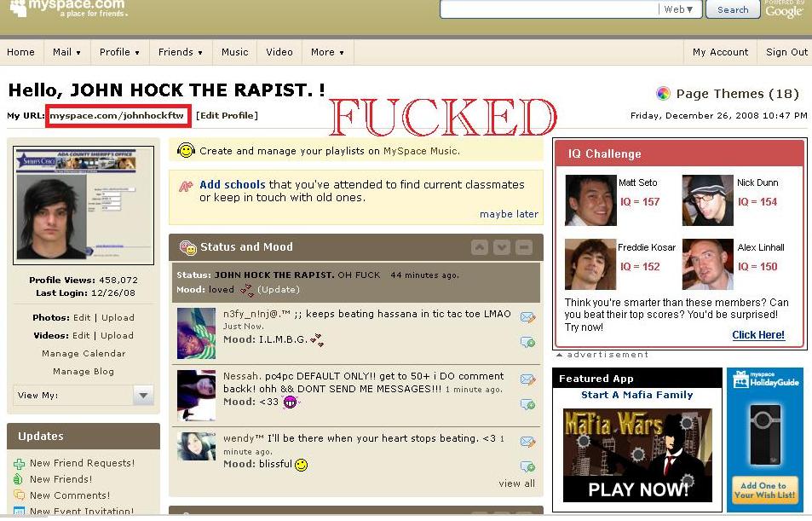The height and width of the screenshot is (521, 812).
Task: Expand the Friends dropdown menu
Action: pos(181,52)
